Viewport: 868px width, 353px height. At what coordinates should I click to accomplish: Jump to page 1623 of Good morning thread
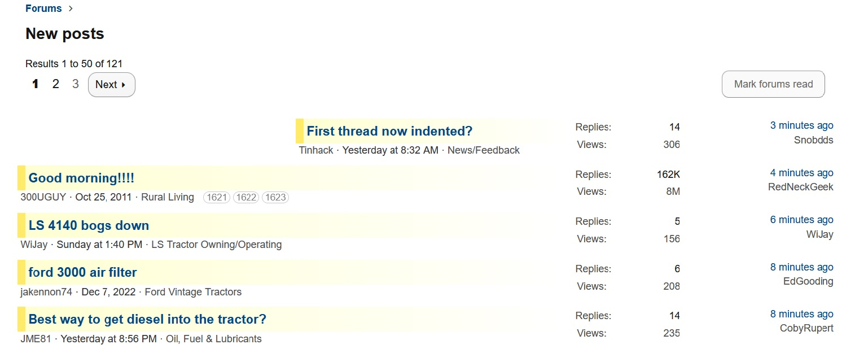pos(275,198)
